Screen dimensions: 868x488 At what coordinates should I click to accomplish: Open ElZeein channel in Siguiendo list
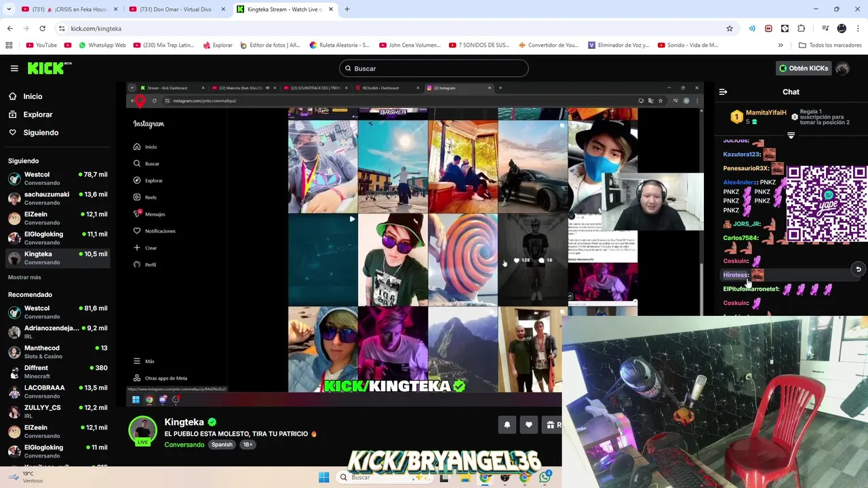[58, 218]
